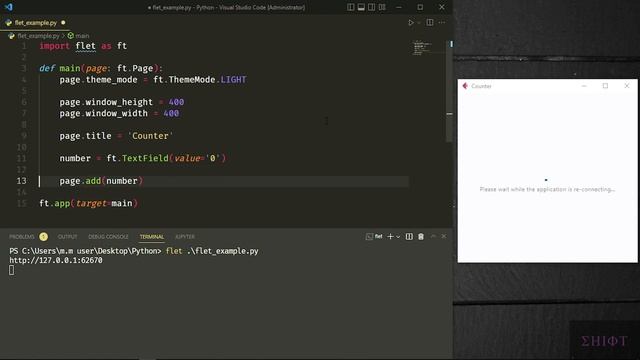
Task: Click the terminal cursor input line
Action: pyautogui.click(x=11, y=270)
